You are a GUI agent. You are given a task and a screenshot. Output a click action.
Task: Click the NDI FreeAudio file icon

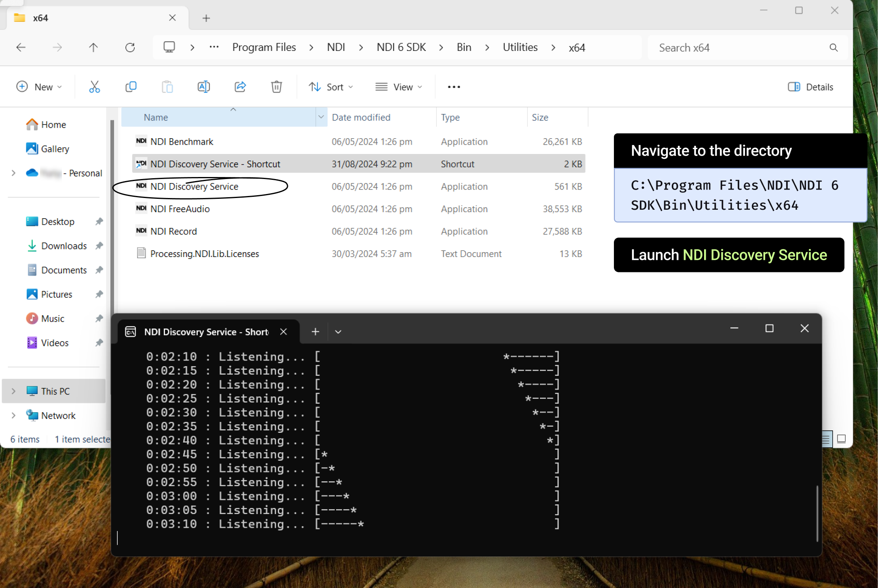click(141, 209)
